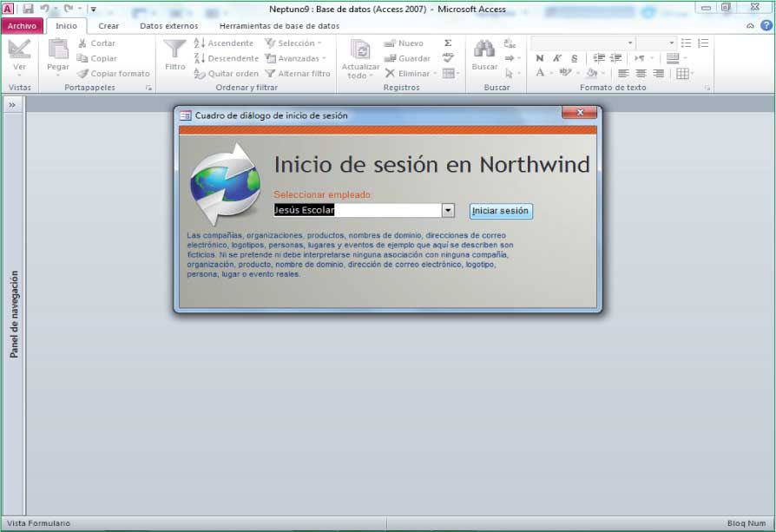Open the Archivo tab

pyautogui.click(x=22, y=26)
